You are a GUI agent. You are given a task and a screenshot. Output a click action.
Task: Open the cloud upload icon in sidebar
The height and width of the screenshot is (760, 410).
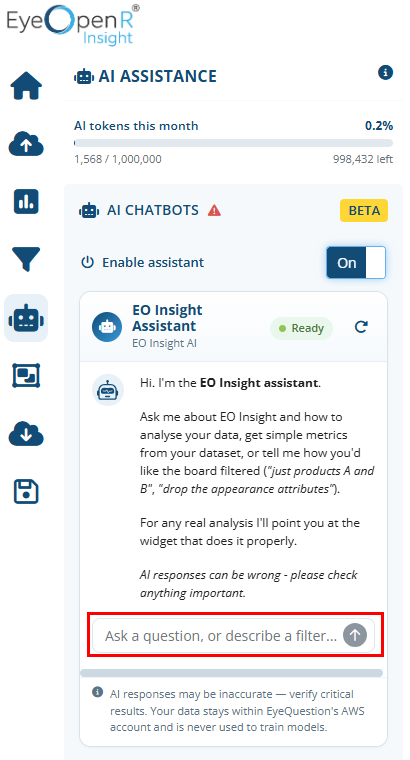click(26, 144)
